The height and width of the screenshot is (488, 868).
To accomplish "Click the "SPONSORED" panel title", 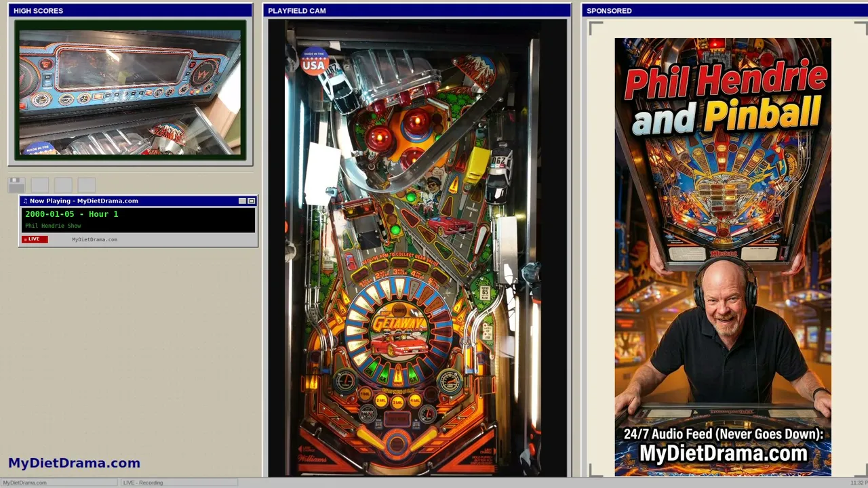I will (609, 11).
